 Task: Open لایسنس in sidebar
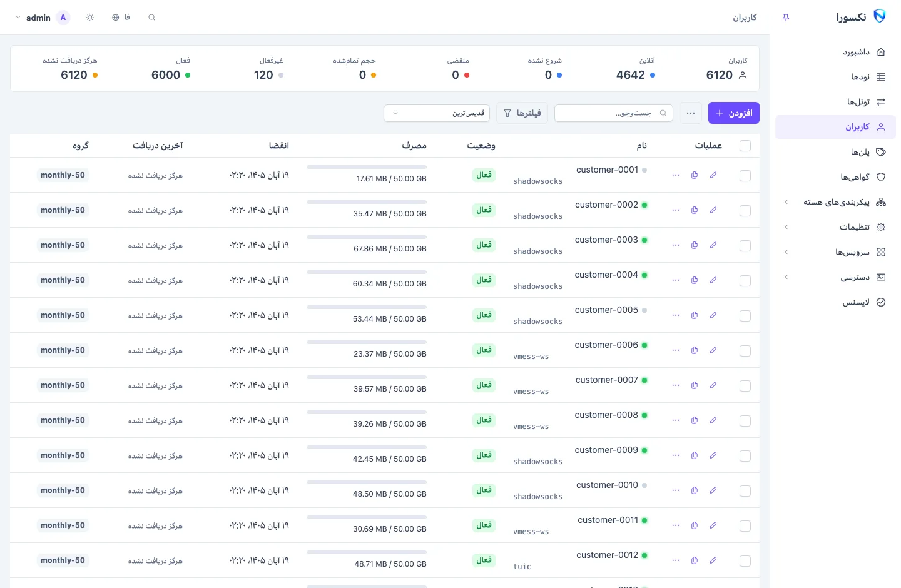point(835,302)
